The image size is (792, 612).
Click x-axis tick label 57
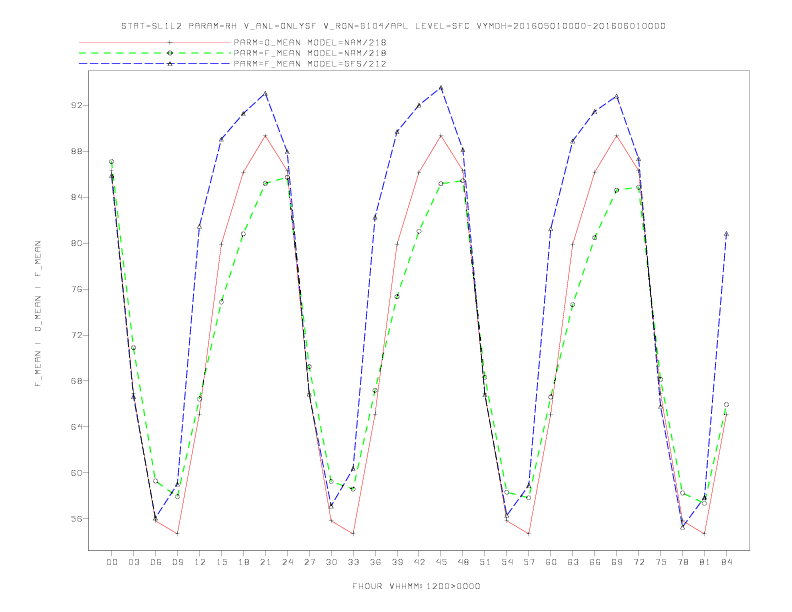[529, 562]
